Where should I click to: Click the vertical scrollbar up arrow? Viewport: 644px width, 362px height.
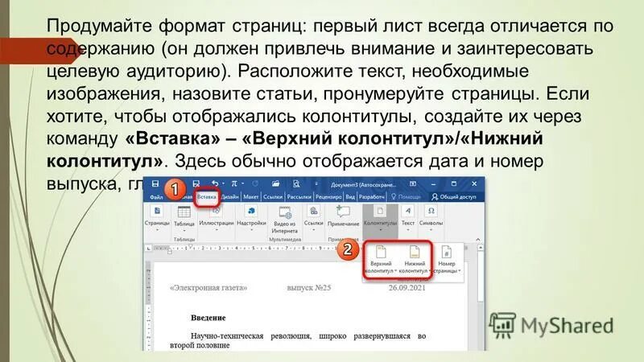pyautogui.click(x=480, y=248)
